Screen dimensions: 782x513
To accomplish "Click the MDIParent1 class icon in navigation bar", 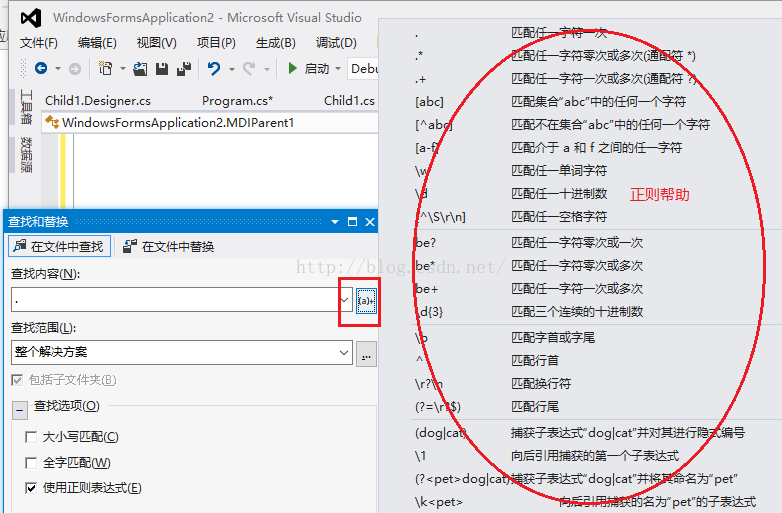I will click(52, 122).
